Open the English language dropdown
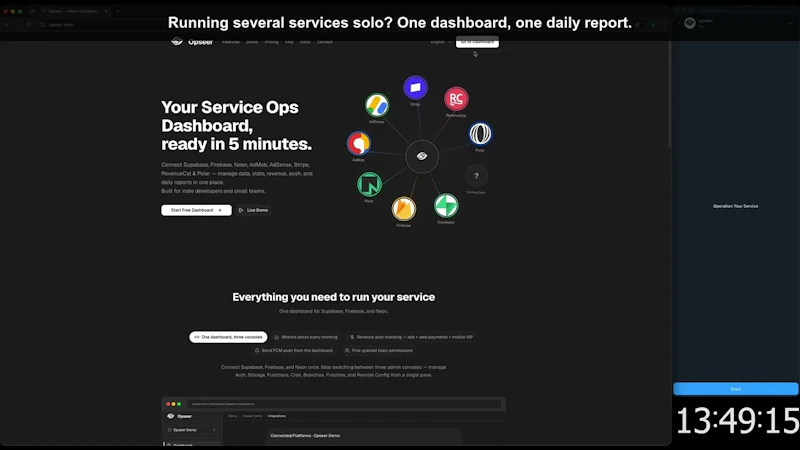The width and height of the screenshot is (800, 450). pyautogui.click(x=440, y=42)
